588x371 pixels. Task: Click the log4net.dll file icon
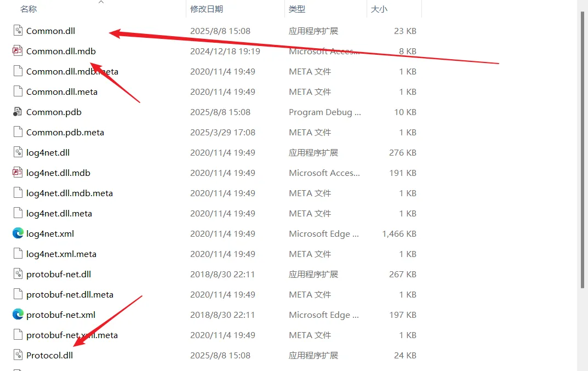[x=18, y=152]
